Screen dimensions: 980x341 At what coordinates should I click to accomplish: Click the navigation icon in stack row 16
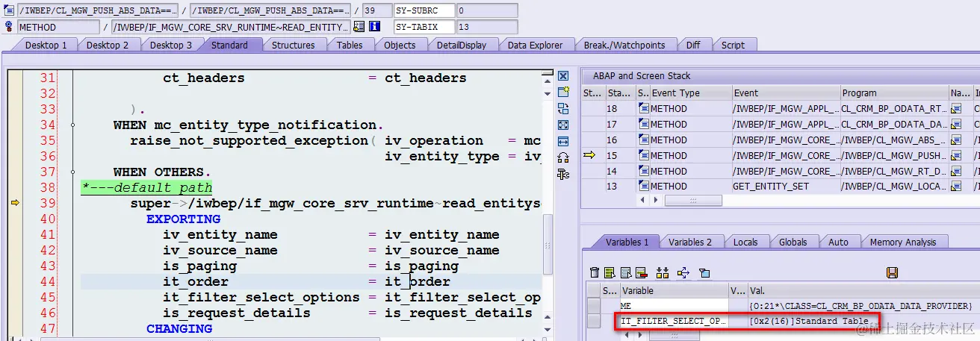[957, 140]
